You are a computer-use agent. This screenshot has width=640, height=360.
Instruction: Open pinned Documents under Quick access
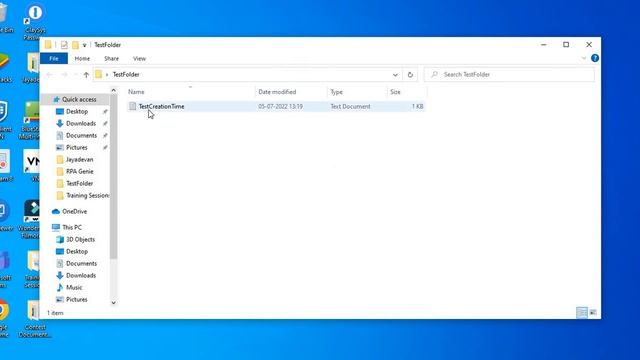(x=81, y=136)
